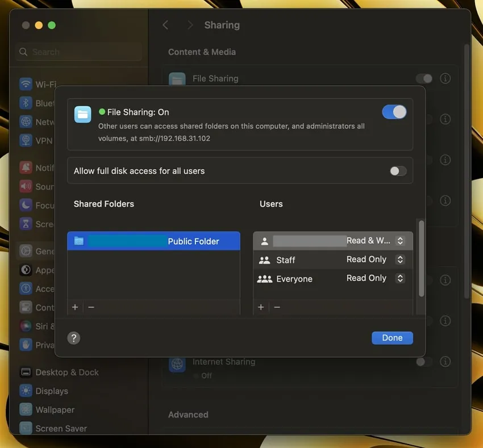This screenshot has height=448, width=483.
Task: Open Staff permission dropdown
Action: pyautogui.click(x=400, y=259)
